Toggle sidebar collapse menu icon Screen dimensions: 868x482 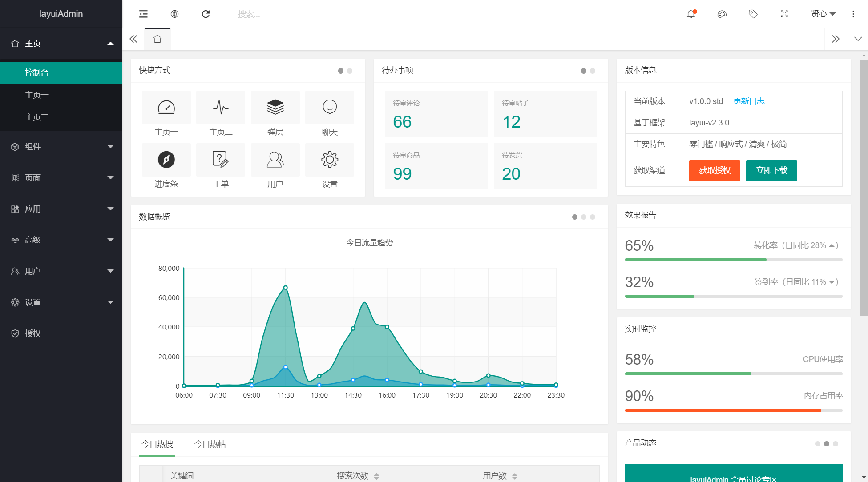coord(143,14)
